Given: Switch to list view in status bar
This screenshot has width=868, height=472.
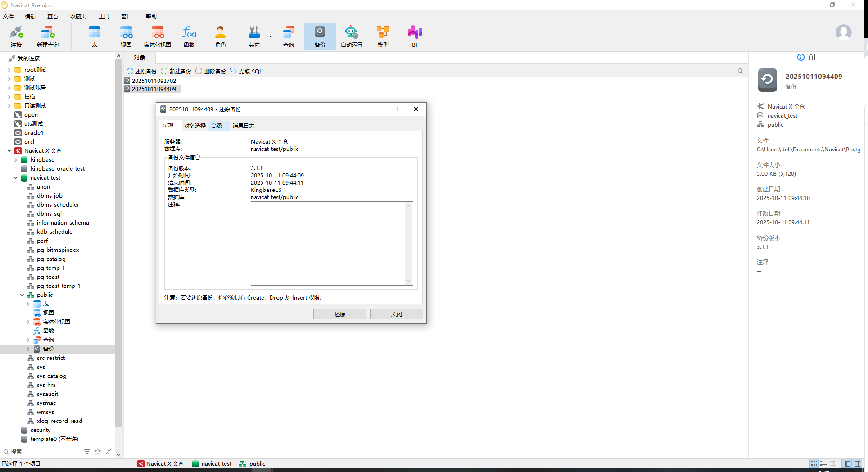Looking at the screenshot, I should pos(814,463).
